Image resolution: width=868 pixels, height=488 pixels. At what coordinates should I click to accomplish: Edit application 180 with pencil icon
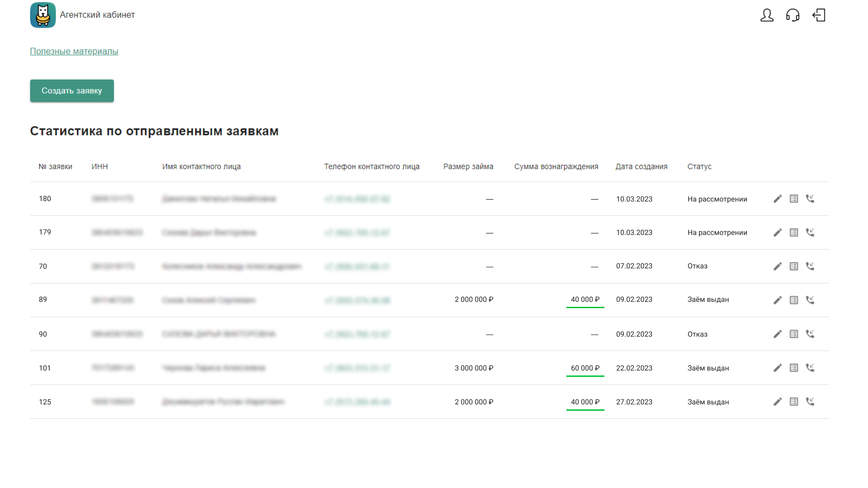click(777, 199)
